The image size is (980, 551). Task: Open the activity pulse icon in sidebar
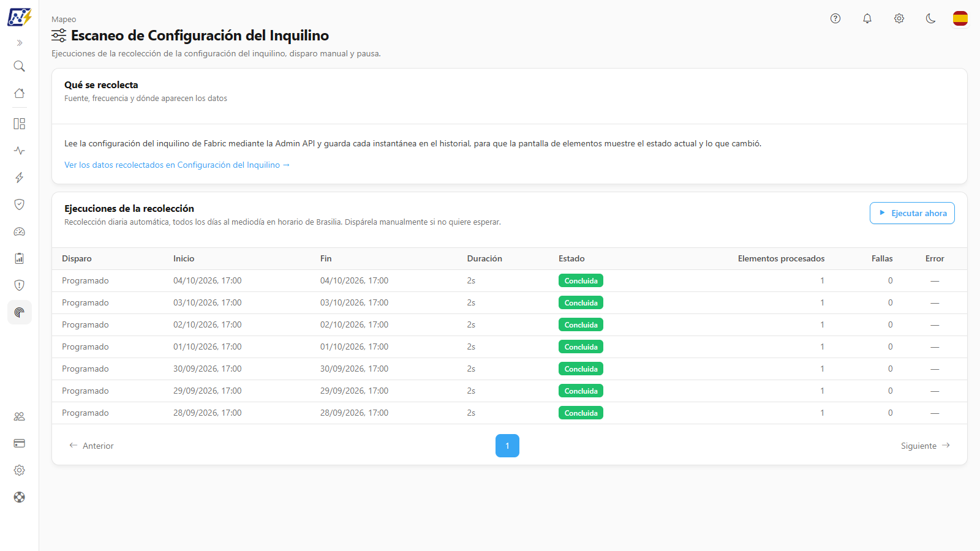pos(20,151)
